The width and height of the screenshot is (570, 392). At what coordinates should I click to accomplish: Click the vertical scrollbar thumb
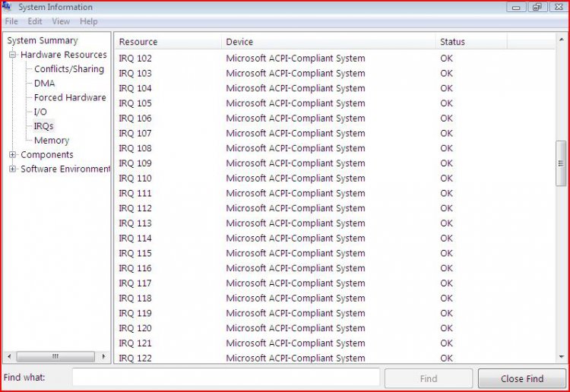click(561, 163)
